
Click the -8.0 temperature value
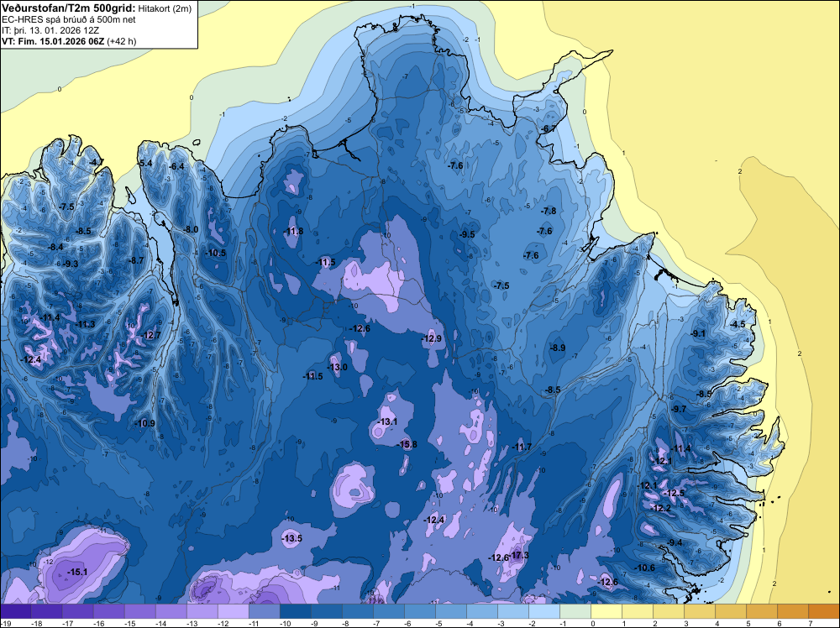pos(191,229)
